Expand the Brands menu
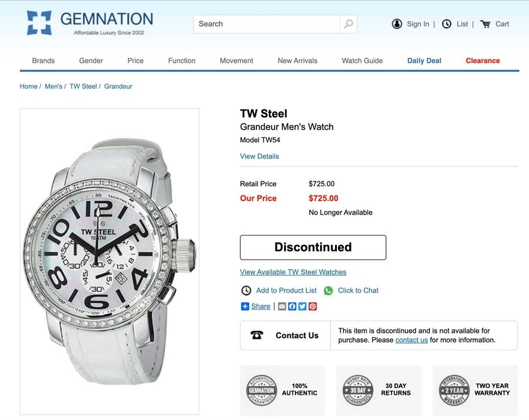The height and width of the screenshot is (420, 529). (x=43, y=61)
